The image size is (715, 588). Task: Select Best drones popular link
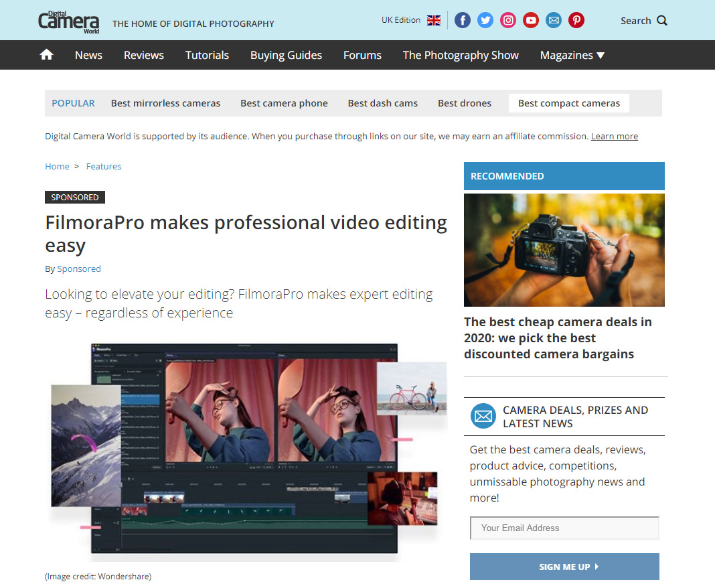(x=464, y=103)
